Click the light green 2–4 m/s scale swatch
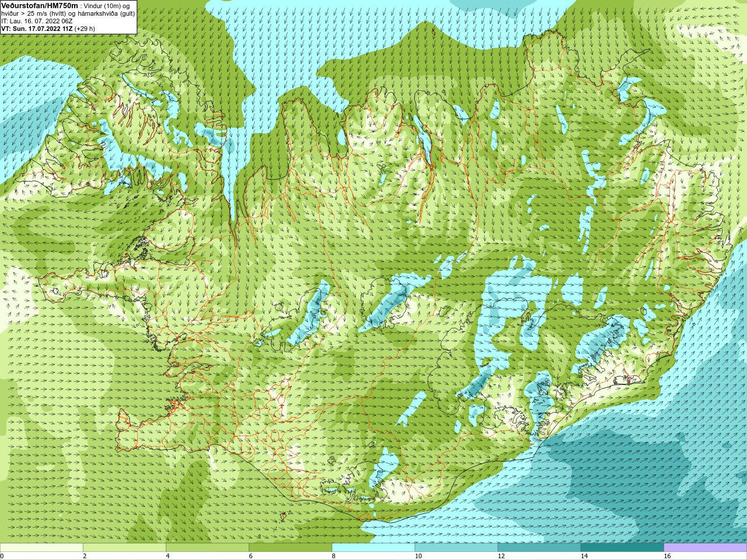Viewport: 747px width, 560px height. pos(124,548)
